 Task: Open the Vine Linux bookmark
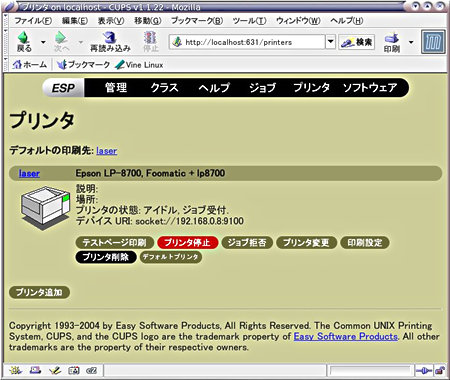tap(139, 64)
